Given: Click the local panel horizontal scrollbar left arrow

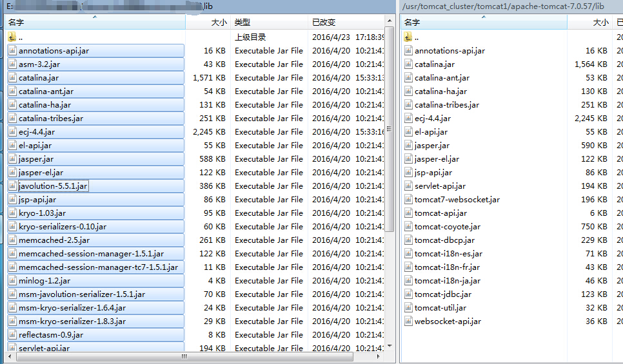Looking at the screenshot, I should pos(10,356).
